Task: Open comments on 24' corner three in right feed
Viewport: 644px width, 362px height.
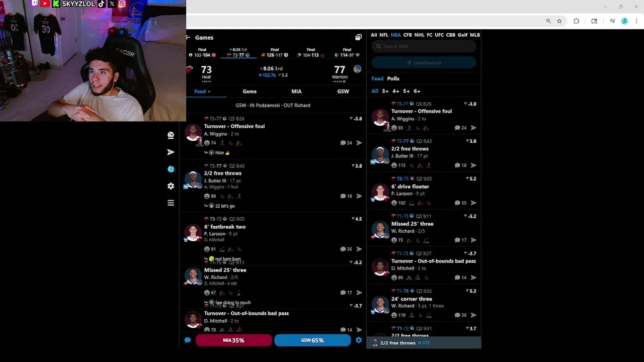Action: pos(460,315)
